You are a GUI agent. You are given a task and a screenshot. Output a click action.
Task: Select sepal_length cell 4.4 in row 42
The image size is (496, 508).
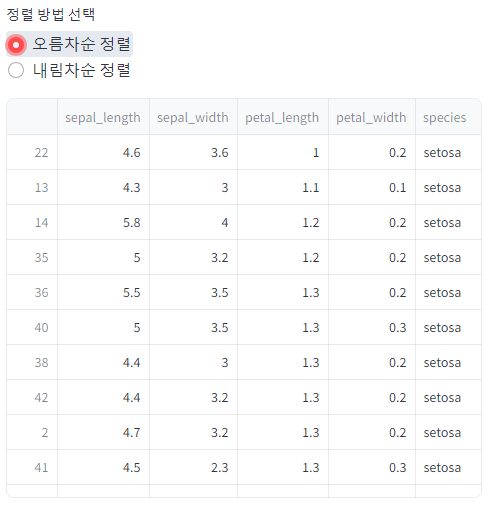click(103, 397)
